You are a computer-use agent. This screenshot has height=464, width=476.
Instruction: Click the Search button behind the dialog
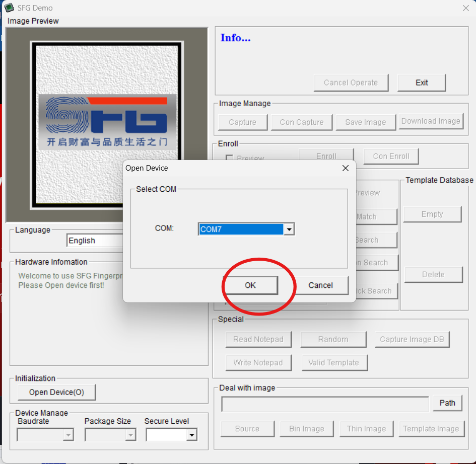376,240
